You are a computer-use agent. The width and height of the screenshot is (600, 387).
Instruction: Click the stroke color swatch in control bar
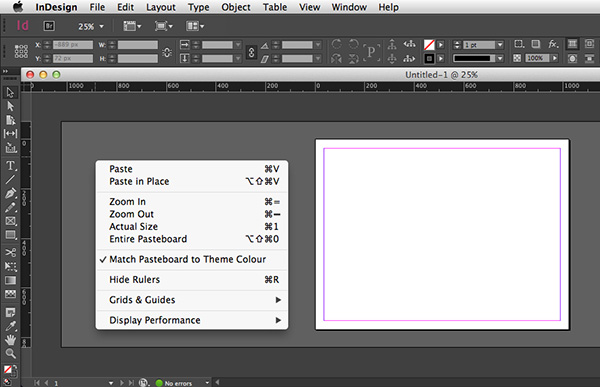point(429,59)
